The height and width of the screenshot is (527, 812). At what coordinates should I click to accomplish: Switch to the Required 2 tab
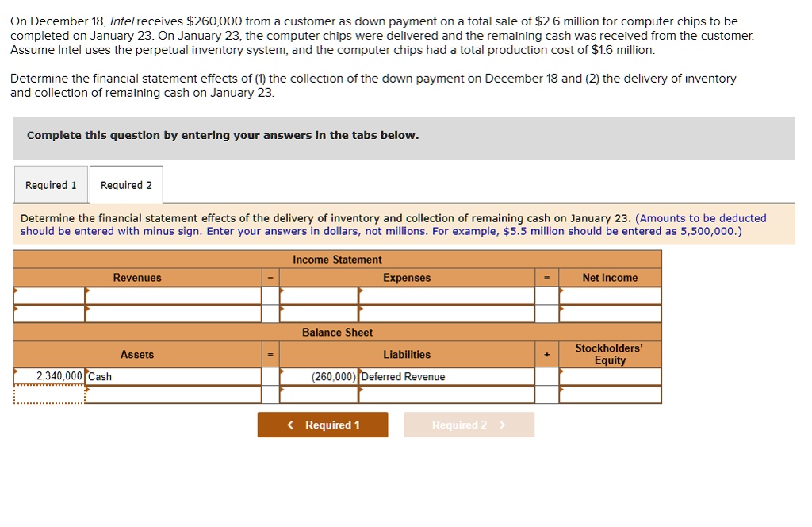pos(126,184)
